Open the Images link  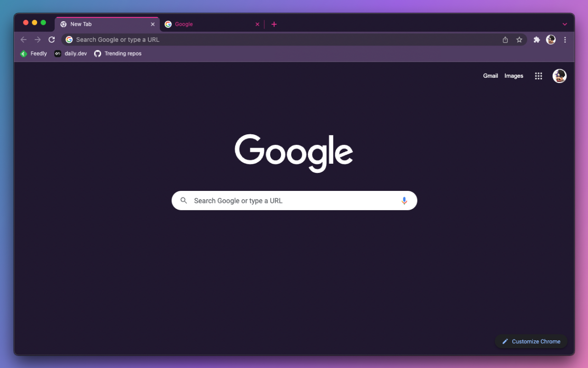514,76
